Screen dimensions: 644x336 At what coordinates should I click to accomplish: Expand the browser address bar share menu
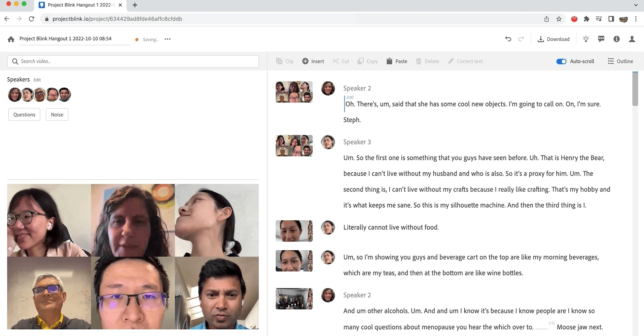click(546, 19)
